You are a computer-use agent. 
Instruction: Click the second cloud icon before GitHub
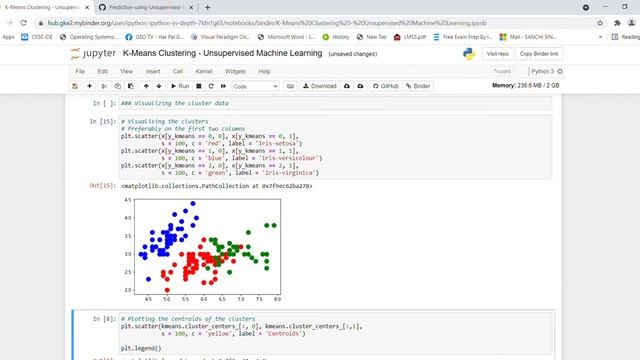coord(360,86)
